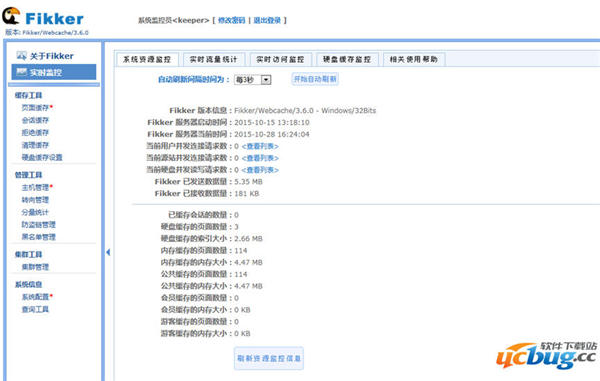
Task: Click the 已缓存会话的数量 label
Action: [x=198, y=215]
